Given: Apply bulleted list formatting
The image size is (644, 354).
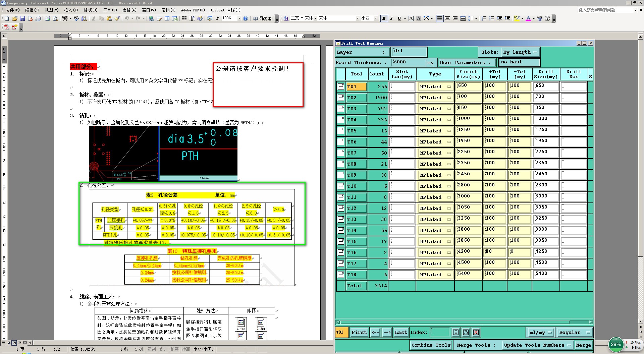Looking at the screenshot, I should coord(491,18).
